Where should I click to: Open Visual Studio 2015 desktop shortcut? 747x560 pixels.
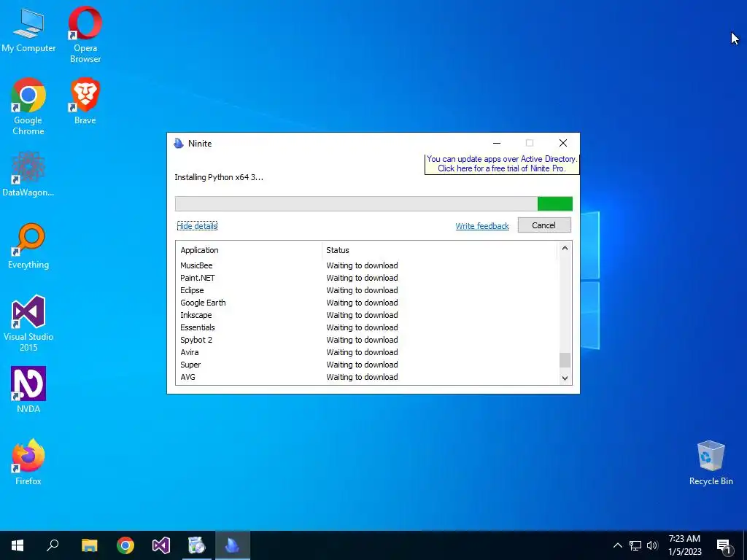click(28, 323)
